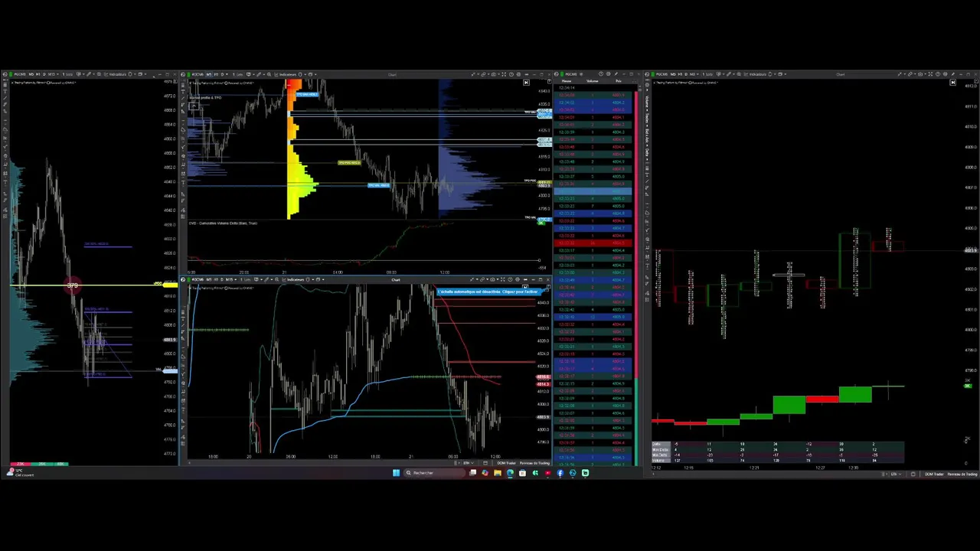Open ETH session dropdown under the right footprint chart
This screenshot has width=980, height=551.
(895, 474)
